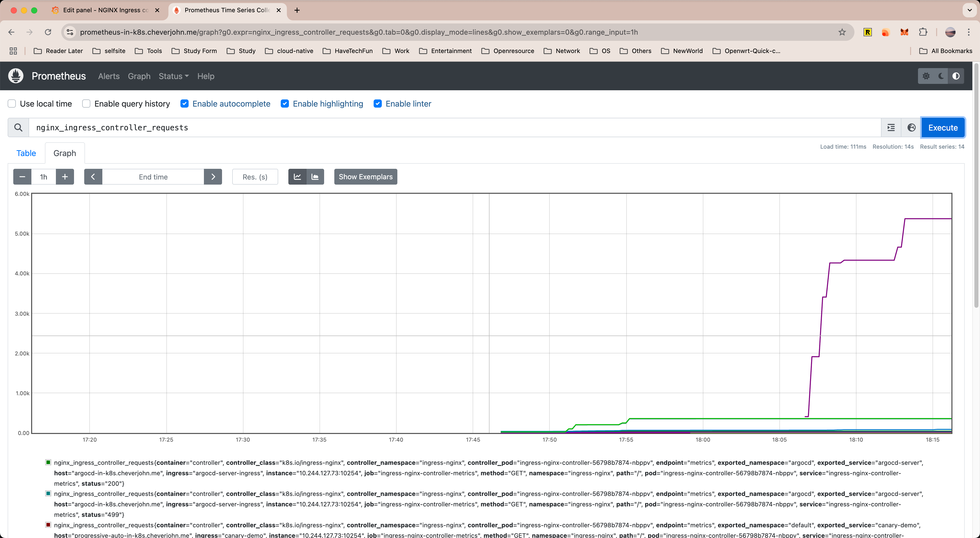
Task: Open the Chrome three-dot menu
Action: tap(969, 32)
